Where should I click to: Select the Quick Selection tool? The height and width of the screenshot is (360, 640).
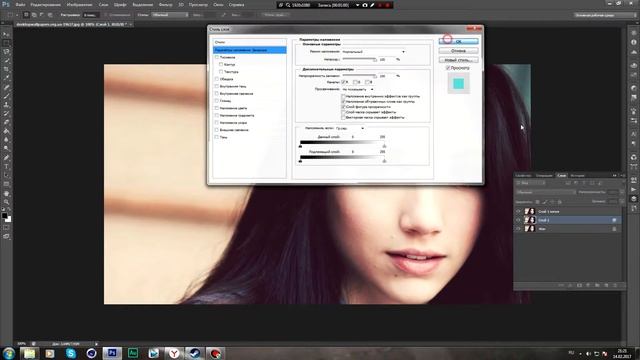tap(6, 61)
